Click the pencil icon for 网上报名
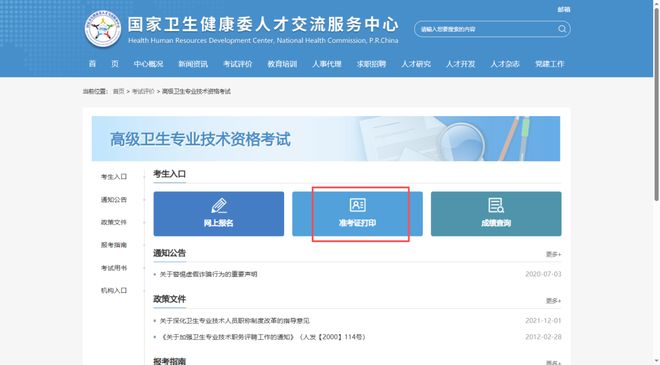The width and height of the screenshot is (660, 365). tap(219, 205)
